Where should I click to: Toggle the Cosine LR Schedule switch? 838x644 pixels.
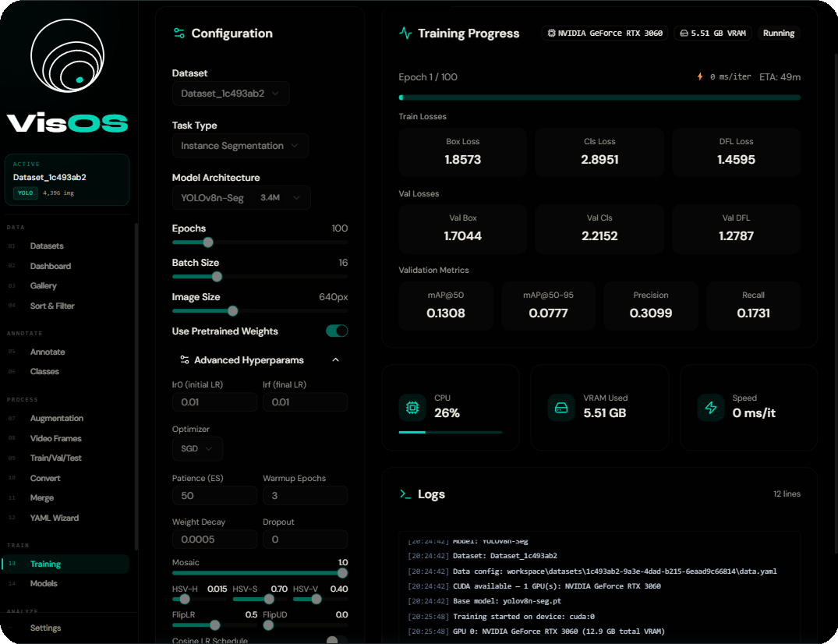point(337,640)
